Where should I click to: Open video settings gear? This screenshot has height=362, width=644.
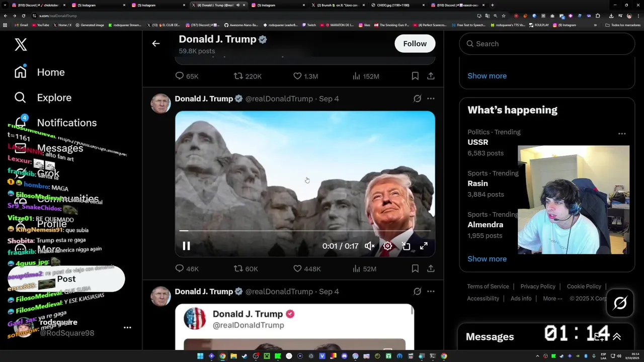[387, 246]
